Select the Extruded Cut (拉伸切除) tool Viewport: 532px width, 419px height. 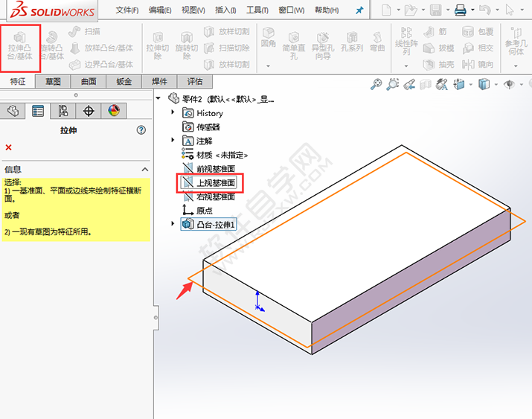pos(158,46)
